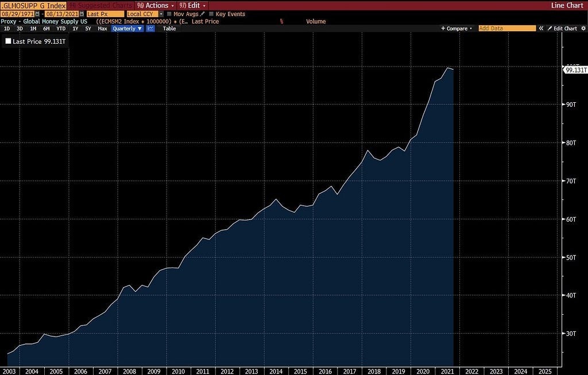
Task: Click the Last Price series label in header
Action: pos(205,21)
